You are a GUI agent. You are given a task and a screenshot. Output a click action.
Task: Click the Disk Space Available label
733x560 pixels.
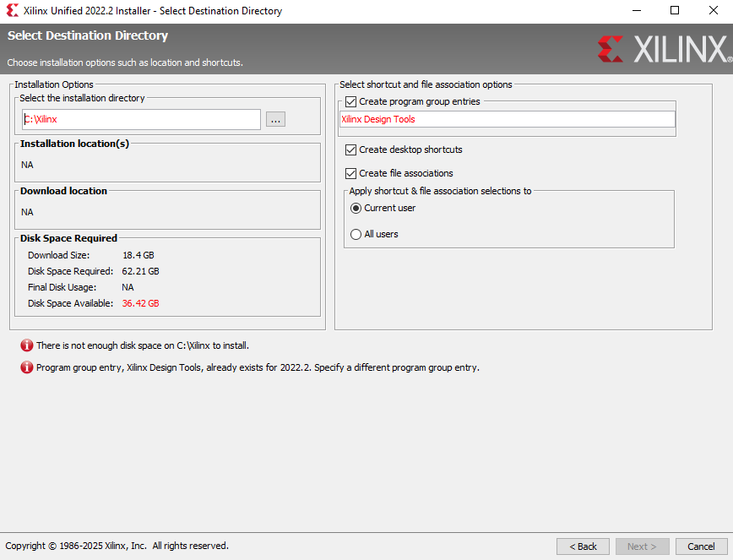click(71, 303)
